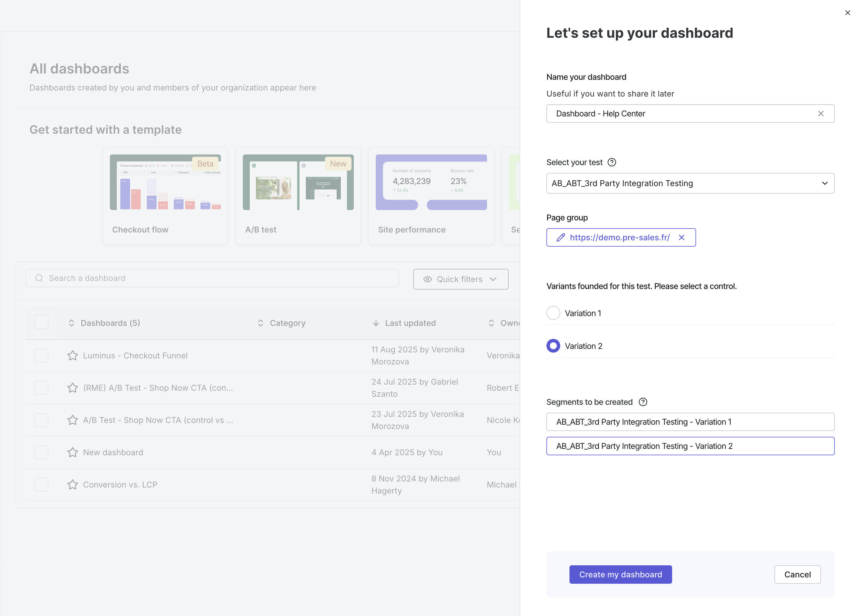Toggle the select-all dashboards checkbox
The width and height of the screenshot is (861, 616).
[x=42, y=322]
